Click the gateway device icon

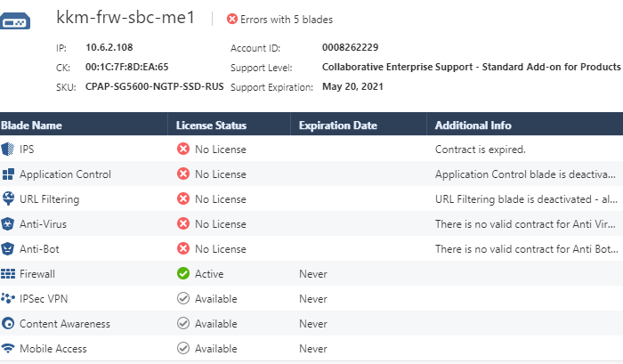[15, 21]
